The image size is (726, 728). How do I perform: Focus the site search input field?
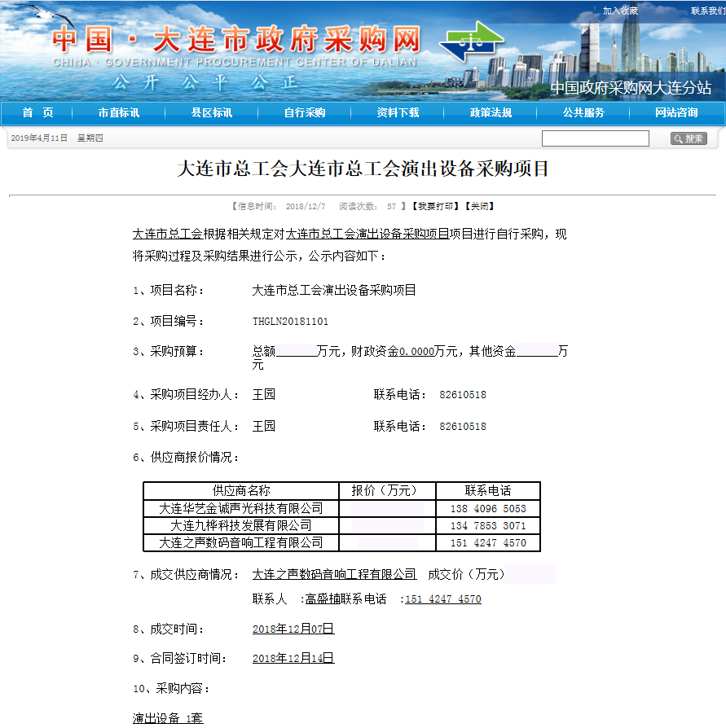[596, 138]
